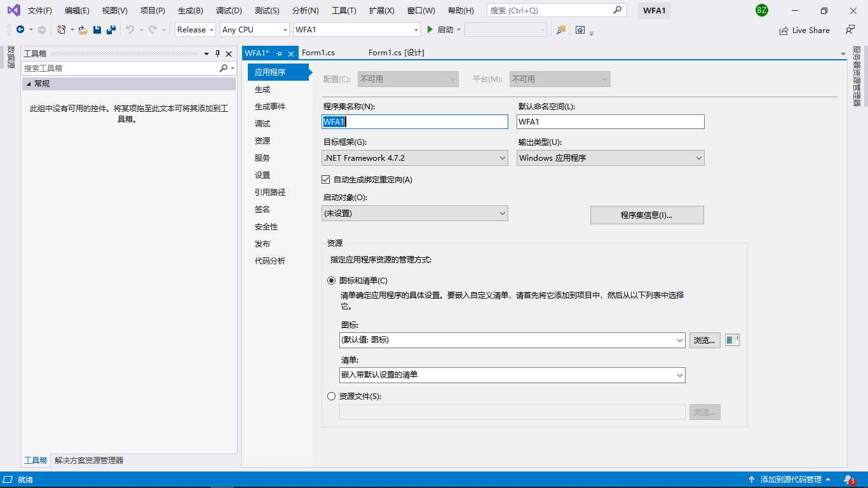Switch to 解决方案资源管理器 bottom tab

89,461
